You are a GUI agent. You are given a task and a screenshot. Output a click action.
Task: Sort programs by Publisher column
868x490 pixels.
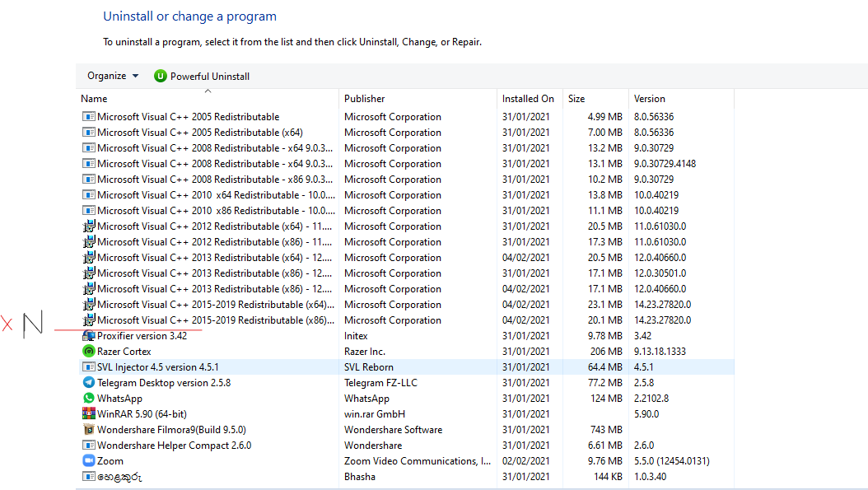(364, 99)
